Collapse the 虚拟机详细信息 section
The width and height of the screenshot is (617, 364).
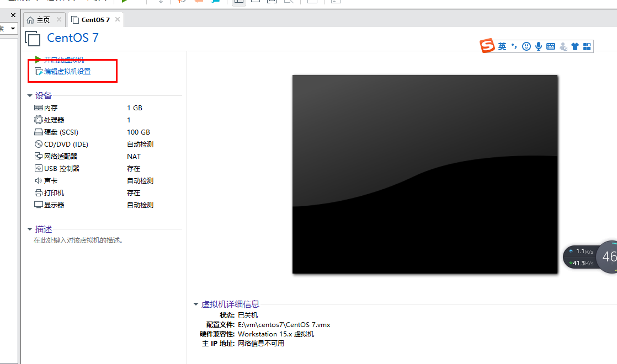pos(195,304)
